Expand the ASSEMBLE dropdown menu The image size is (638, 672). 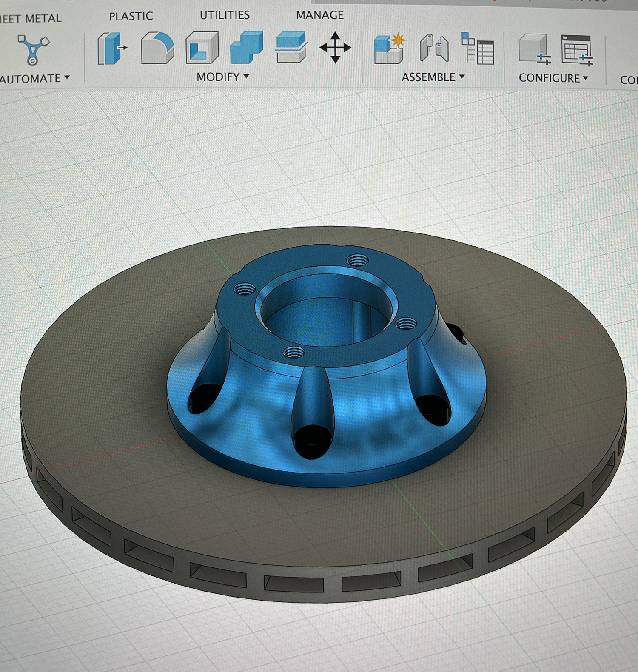[x=433, y=77]
